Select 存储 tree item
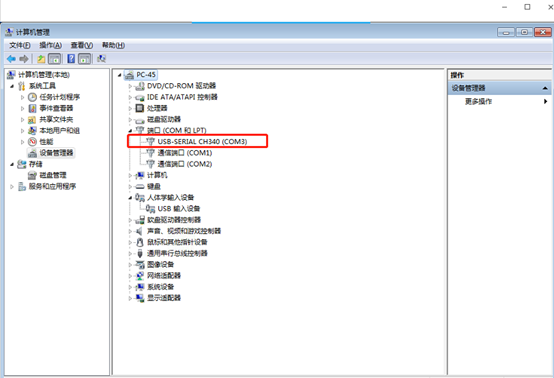 pyautogui.click(x=35, y=164)
